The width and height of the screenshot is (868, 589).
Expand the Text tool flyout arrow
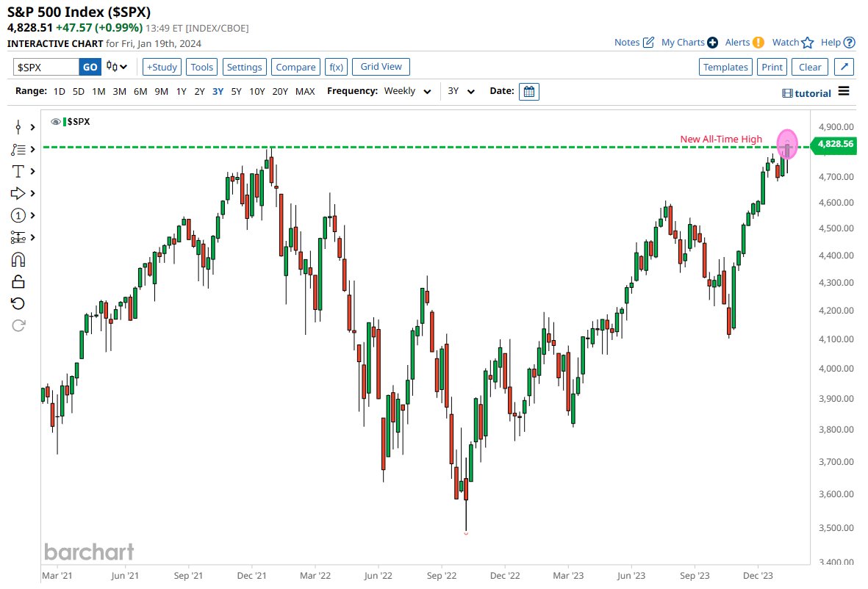click(32, 171)
